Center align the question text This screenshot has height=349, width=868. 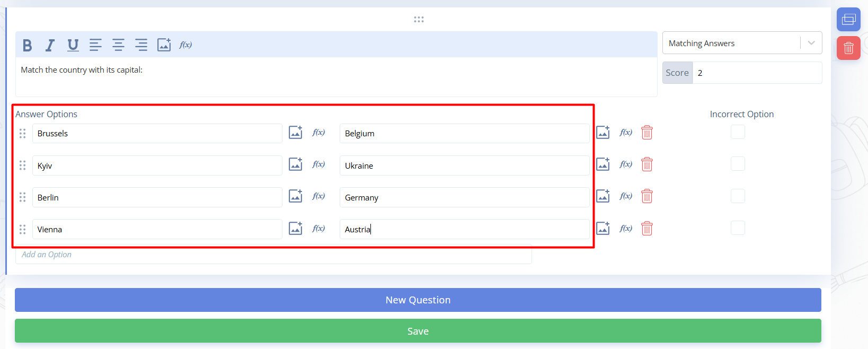coord(118,45)
